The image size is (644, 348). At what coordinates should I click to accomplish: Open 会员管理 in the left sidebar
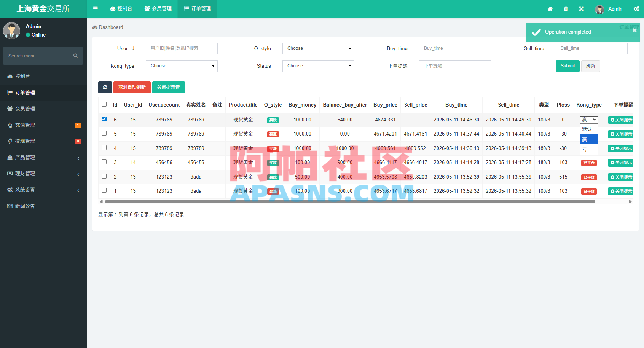(43, 109)
